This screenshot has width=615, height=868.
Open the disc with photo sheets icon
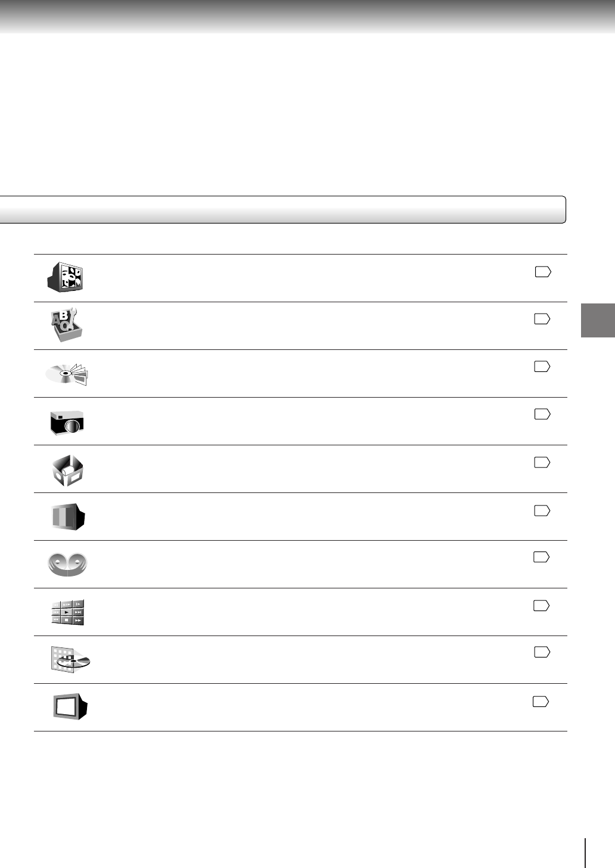(67, 374)
